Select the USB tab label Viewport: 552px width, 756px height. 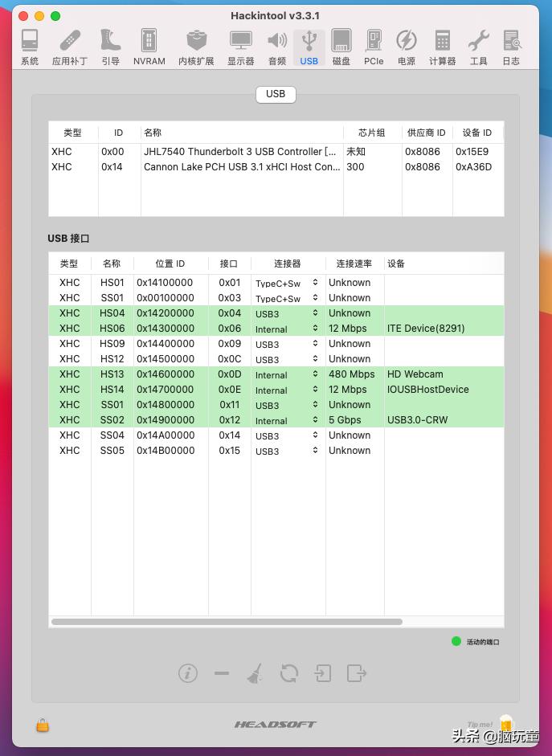(276, 94)
